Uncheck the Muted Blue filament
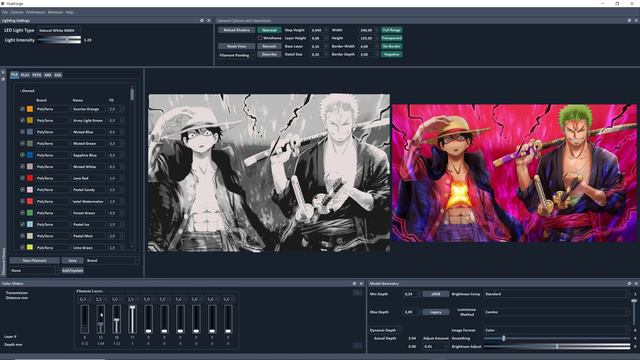640x360 pixels. coord(22,132)
